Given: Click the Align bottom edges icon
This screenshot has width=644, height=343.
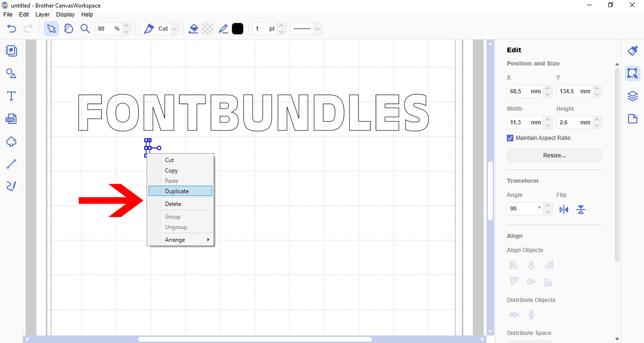Looking at the screenshot, I should (548, 282).
